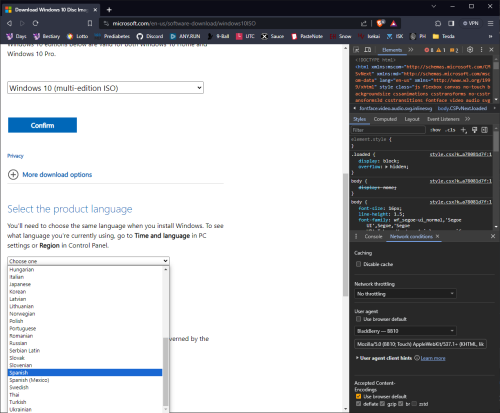Open the browser hamburger main menu
The height and width of the screenshot is (413, 500).
490,23
